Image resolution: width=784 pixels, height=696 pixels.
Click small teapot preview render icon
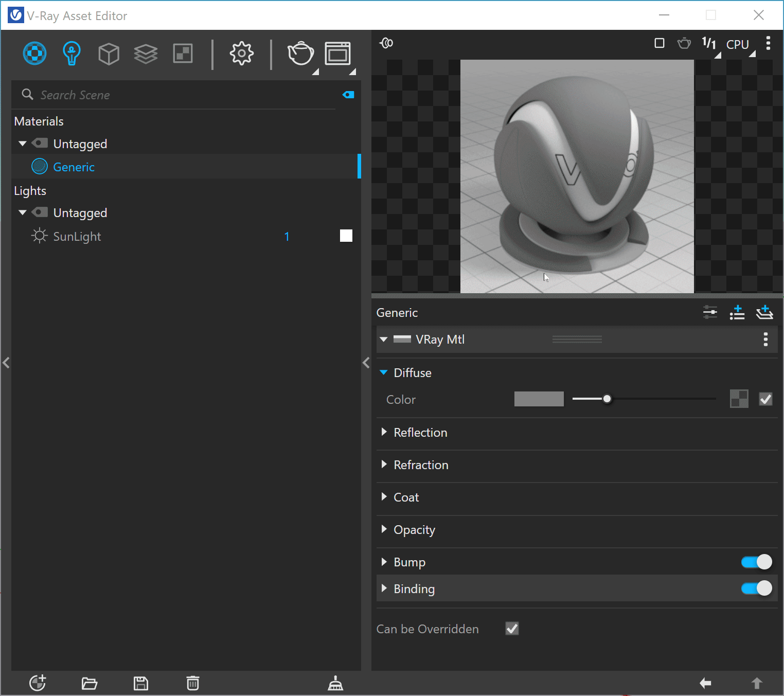684,43
